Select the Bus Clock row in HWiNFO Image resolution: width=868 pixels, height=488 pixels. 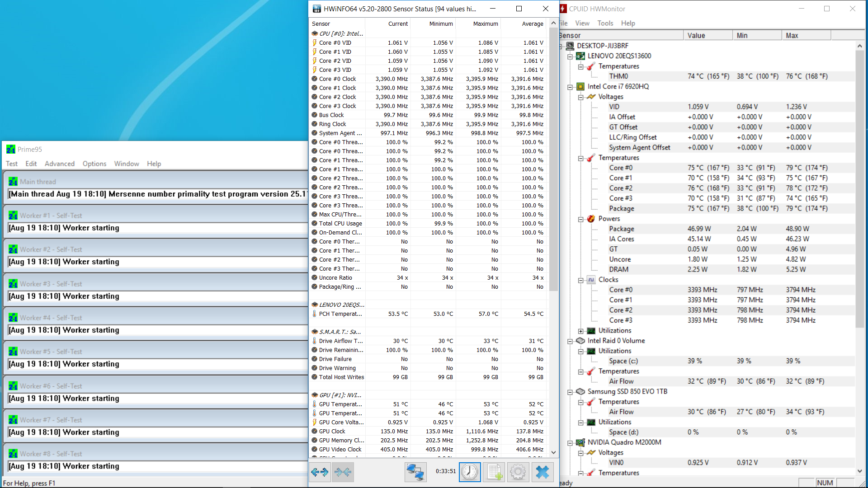(429, 115)
